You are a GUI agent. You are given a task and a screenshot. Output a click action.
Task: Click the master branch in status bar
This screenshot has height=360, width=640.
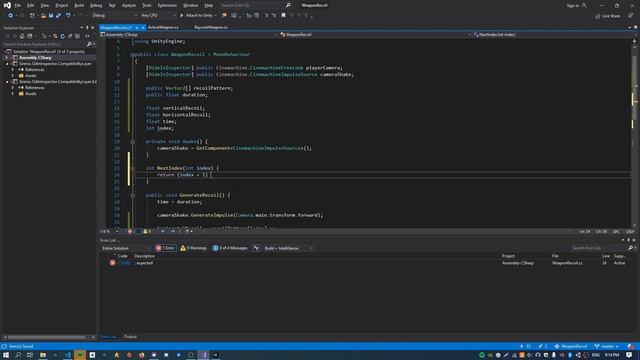coord(607,346)
